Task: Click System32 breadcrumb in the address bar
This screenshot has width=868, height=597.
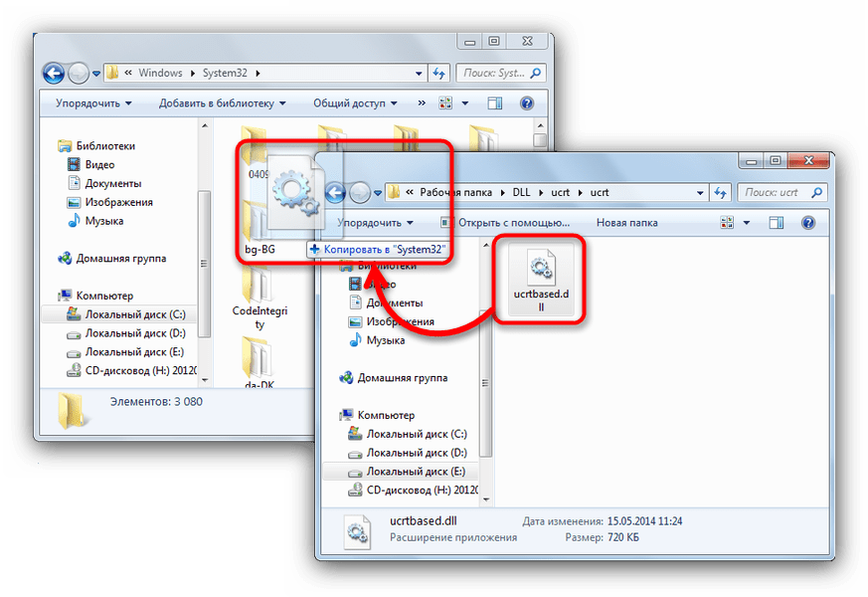Action: click(225, 73)
